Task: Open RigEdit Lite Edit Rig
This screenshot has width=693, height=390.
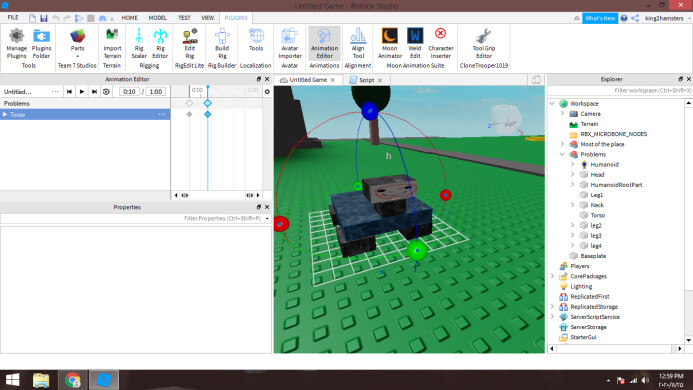Action: click(x=190, y=43)
